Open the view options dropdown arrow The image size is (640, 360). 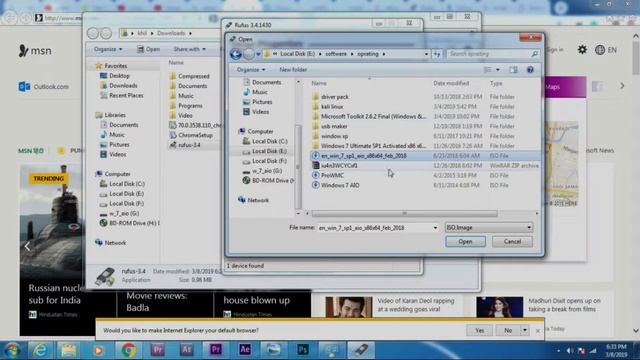498,70
